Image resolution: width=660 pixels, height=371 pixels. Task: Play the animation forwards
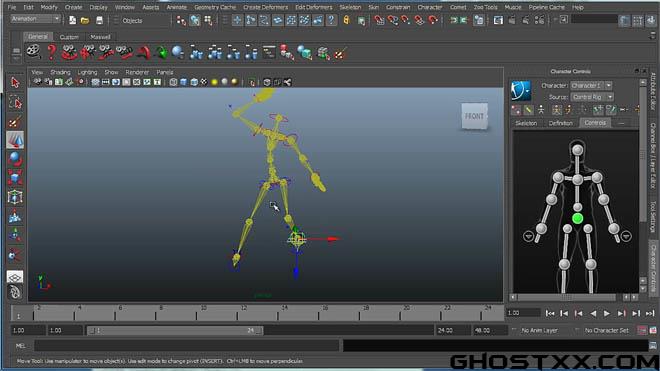pyautogui.click(x=607, y=313)
